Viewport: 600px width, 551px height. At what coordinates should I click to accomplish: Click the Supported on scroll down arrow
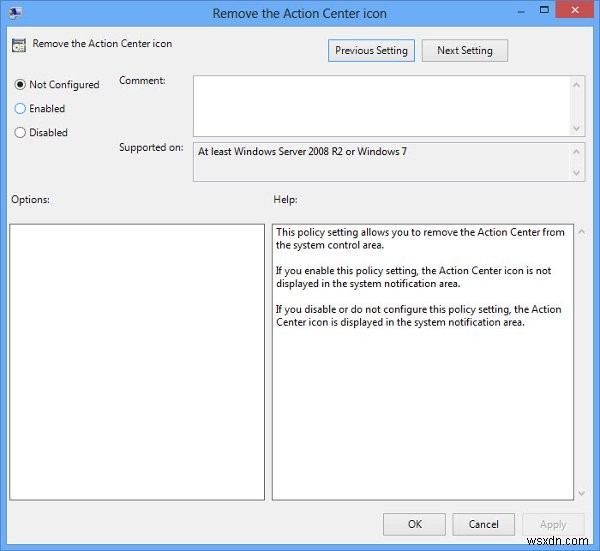(x=577, y=173)
